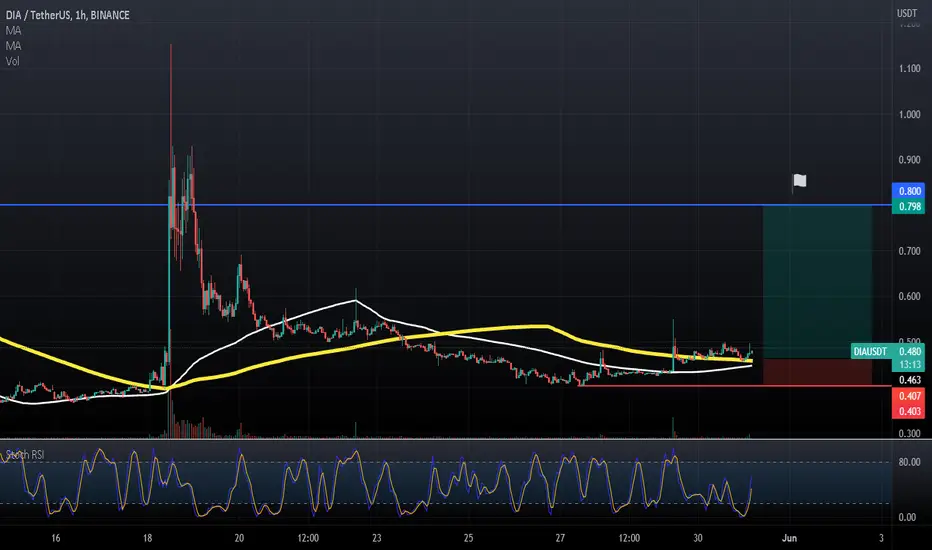Click the green 0.798 target label
This screenshot has width=932, height=550.
[x=908, y=206]
